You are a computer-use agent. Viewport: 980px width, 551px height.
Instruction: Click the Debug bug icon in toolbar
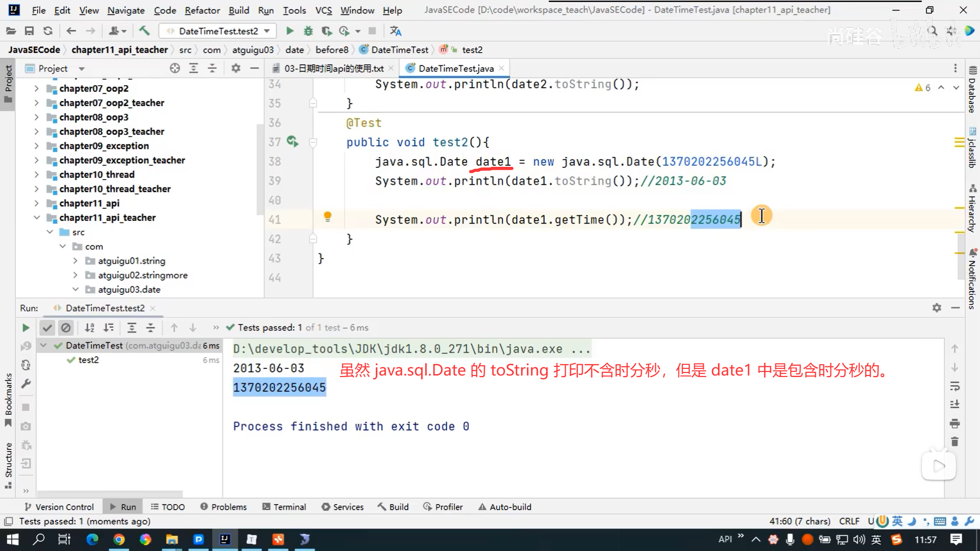click(308, 31)
